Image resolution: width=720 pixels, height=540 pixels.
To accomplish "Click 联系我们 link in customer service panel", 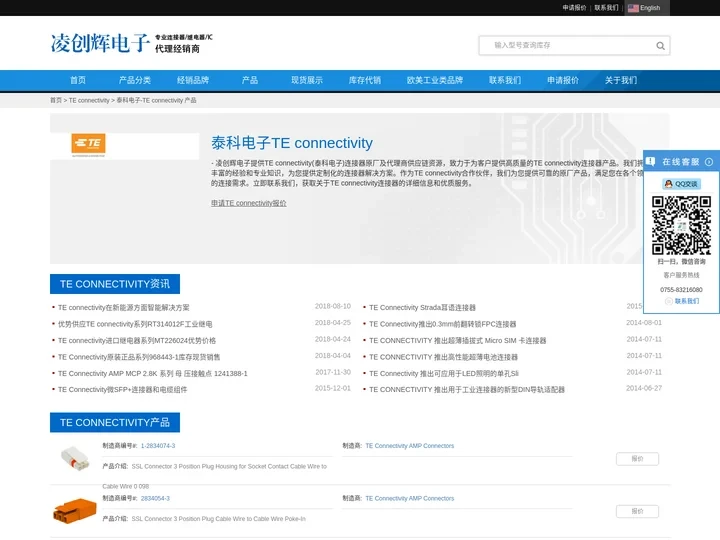I will (x=686, y=301).
